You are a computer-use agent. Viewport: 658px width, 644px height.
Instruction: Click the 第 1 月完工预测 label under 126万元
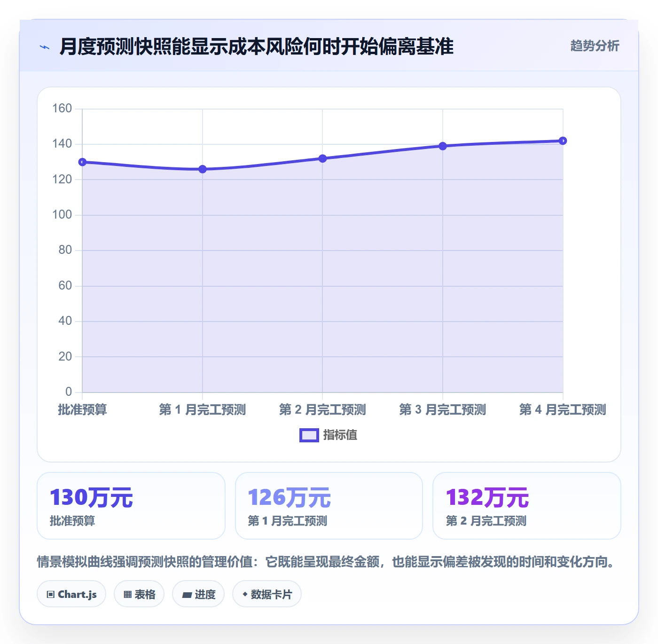point(288,521)
